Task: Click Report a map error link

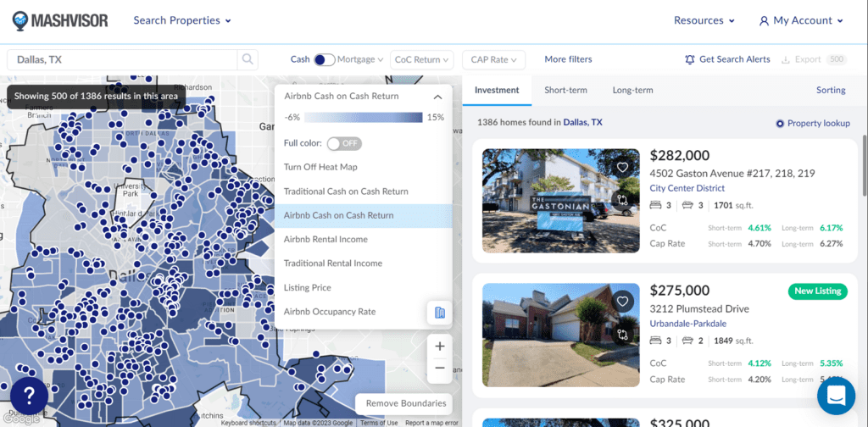Action: coord(431,423)
